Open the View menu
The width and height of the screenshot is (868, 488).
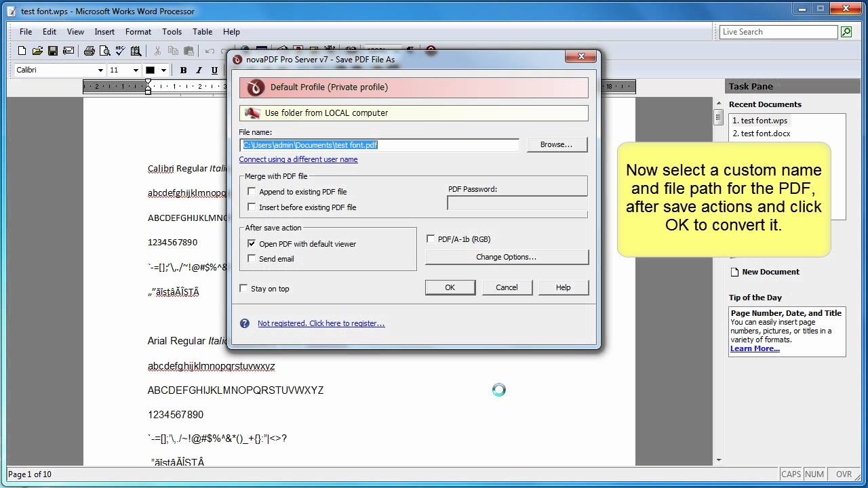(x=75, y=32)
